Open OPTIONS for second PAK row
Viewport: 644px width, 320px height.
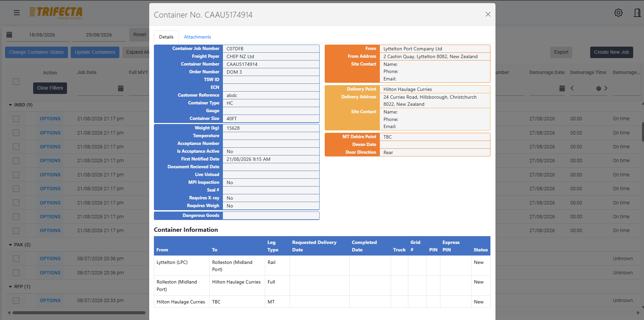pyautogui.click(x=50, y=273)
